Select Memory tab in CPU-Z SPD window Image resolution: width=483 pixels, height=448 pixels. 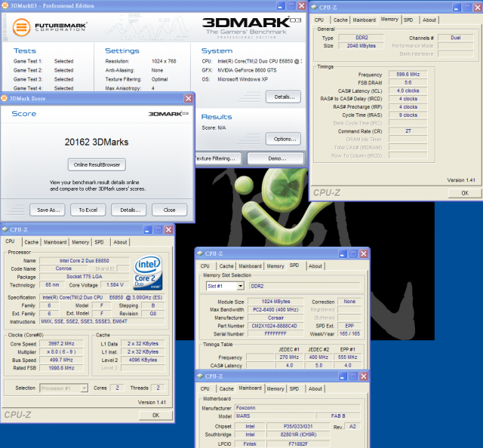tap(275, 266)
